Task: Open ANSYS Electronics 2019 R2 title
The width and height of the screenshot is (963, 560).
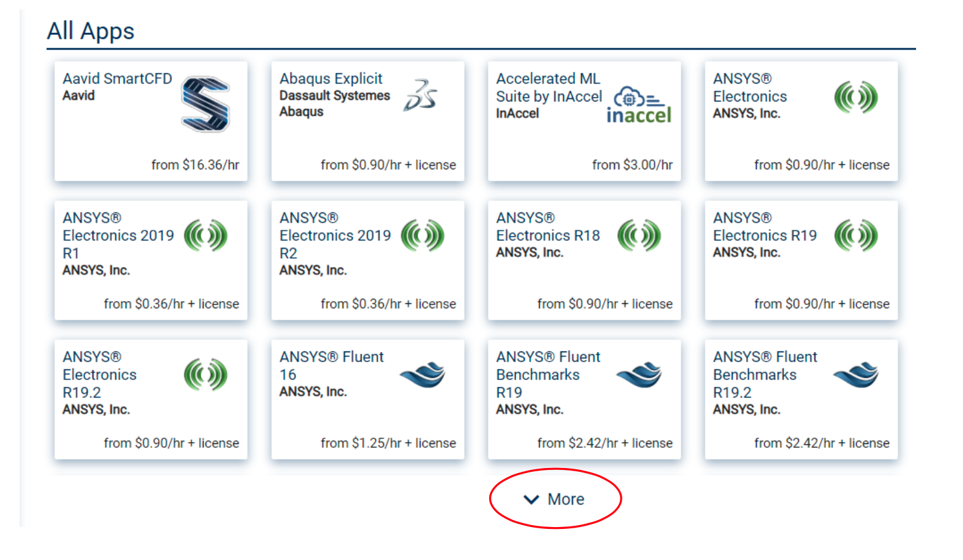Action: [335, 235]
